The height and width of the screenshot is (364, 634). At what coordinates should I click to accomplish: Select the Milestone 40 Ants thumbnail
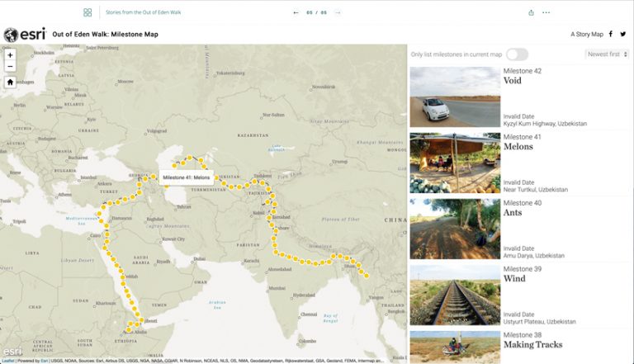pos(455,229)
